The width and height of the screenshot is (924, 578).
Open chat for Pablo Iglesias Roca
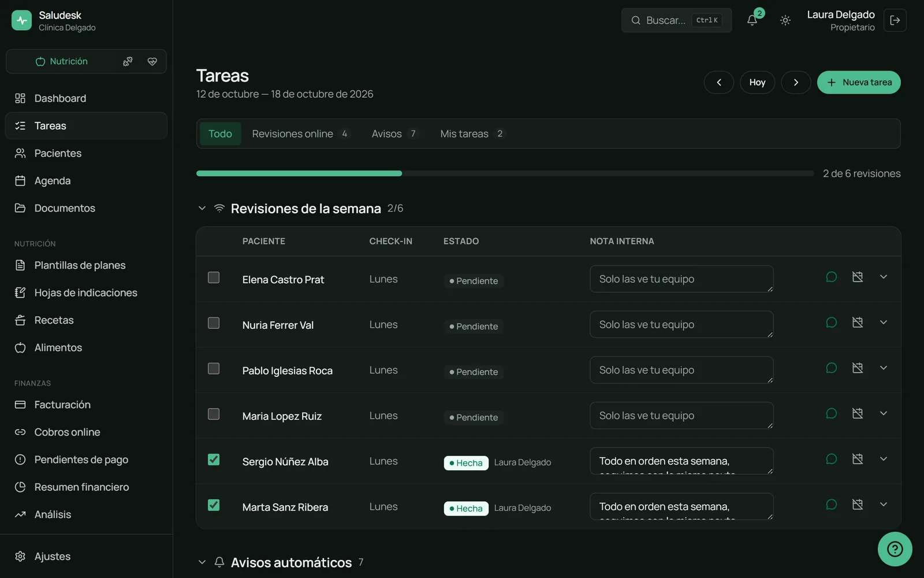[832, 368]
